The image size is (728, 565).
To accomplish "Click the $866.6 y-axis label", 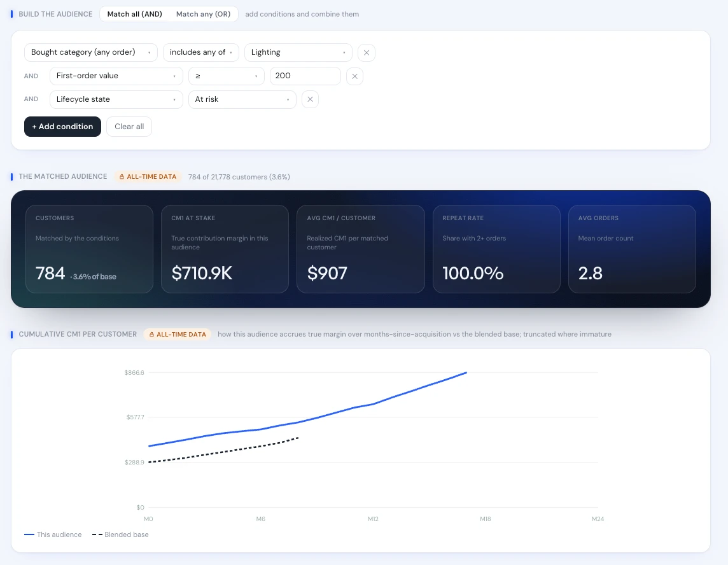I will tap(134, 373).
